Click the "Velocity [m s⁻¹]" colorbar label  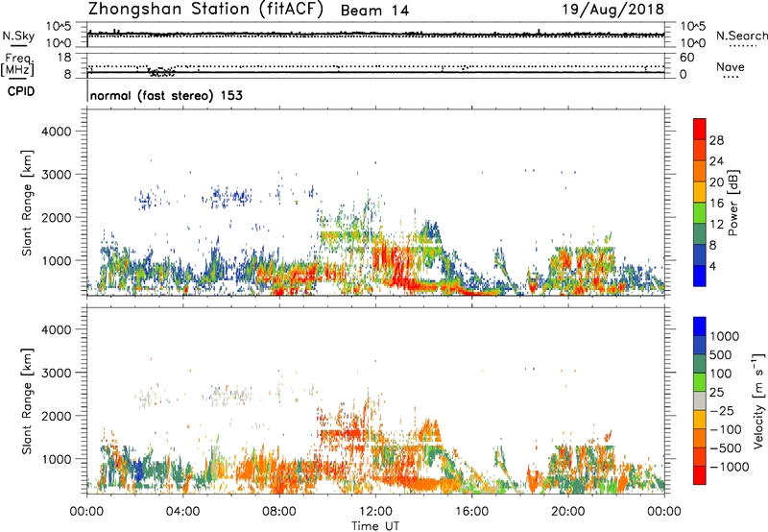point(758,400)
